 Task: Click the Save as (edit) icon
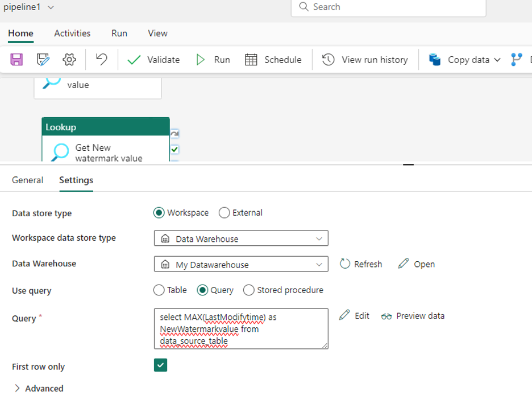pos(43,59)
